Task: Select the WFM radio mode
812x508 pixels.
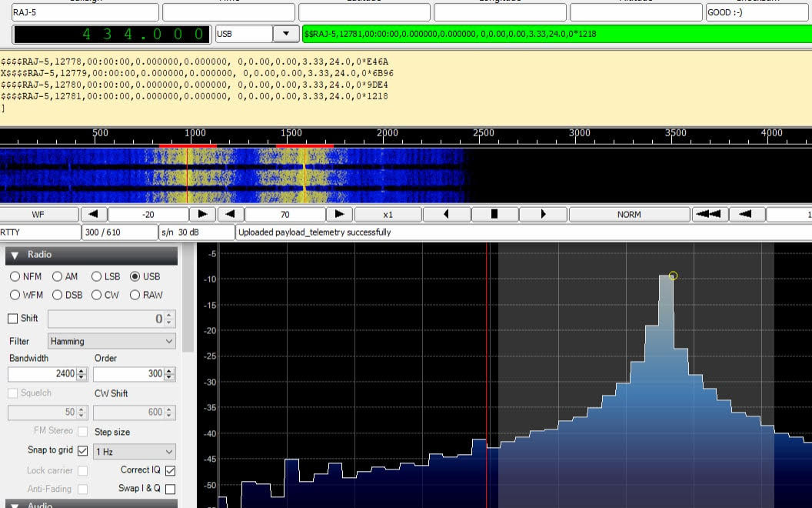Action: [15, 295]
